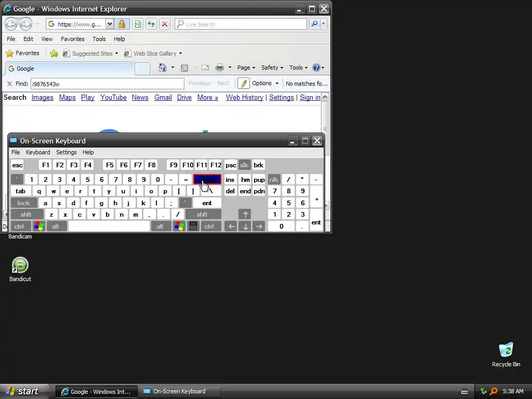Click the down arrow key on keyboard

point(245,227)
